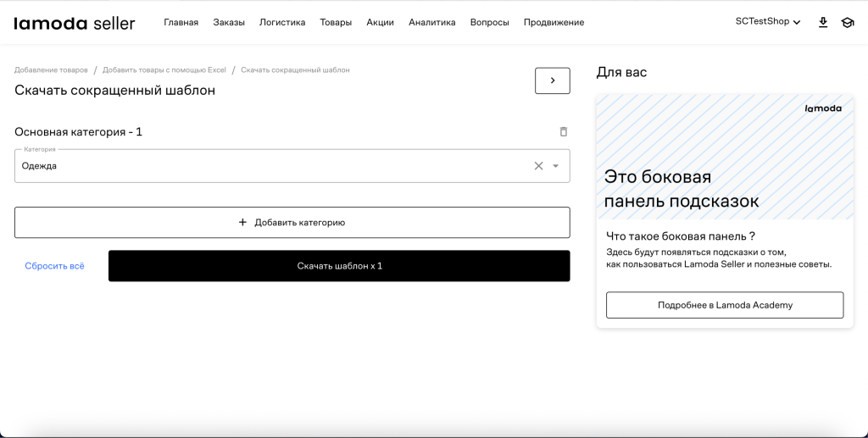Image resolution: width=868 pixels, height=438 pixels.
Task: Click the Добавить категорию button
Action: (292, 223)
